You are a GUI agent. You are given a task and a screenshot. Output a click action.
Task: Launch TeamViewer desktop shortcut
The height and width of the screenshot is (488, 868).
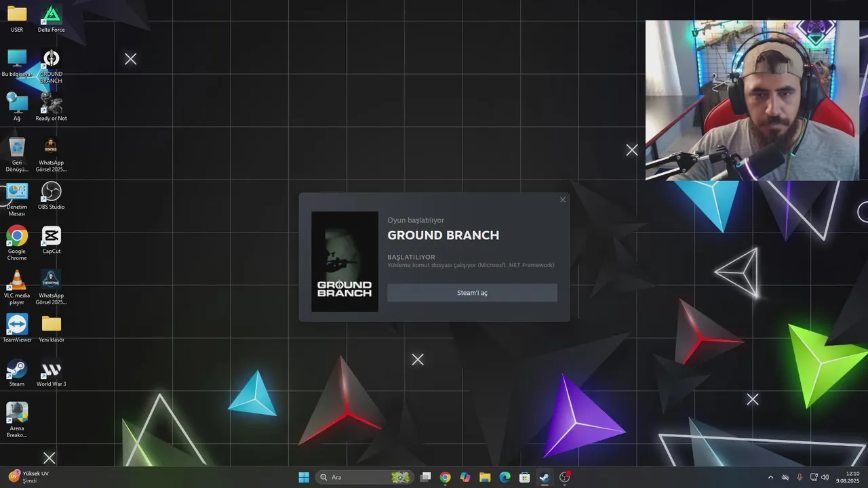coord(17,329)
